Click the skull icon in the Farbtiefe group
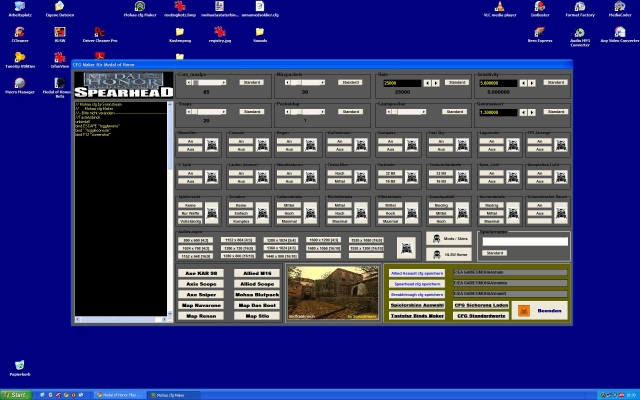 [411, 177]
